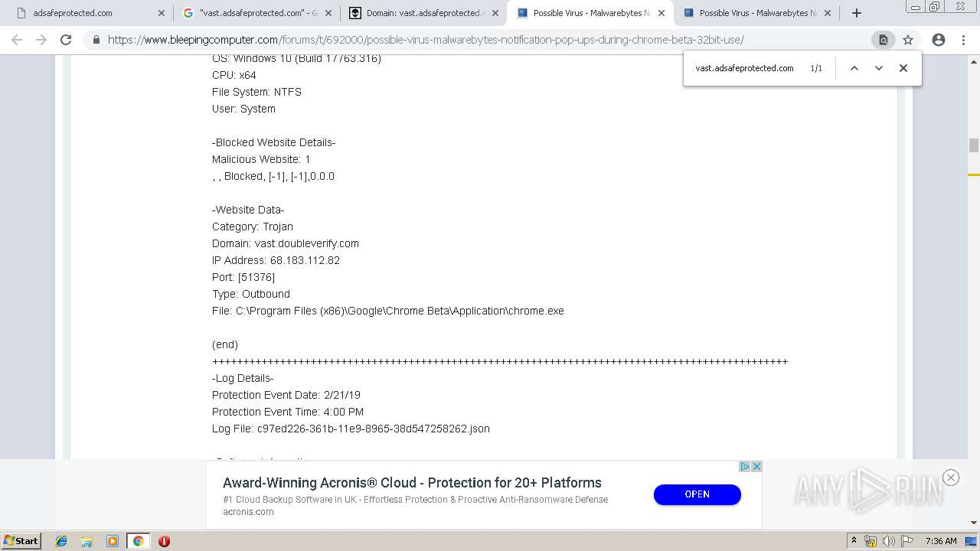The image size is (980, 551).
Task: Jump to next find result
Action: point(879,68)
